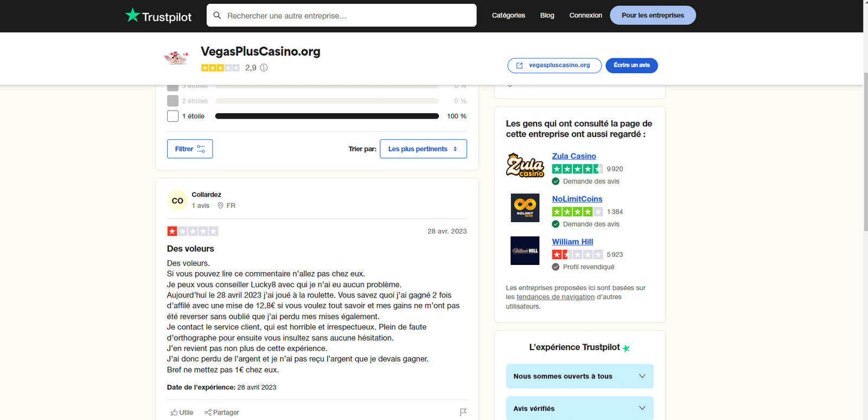
Task: Expand the Avis vérifiés section
Action: (579, 408)
